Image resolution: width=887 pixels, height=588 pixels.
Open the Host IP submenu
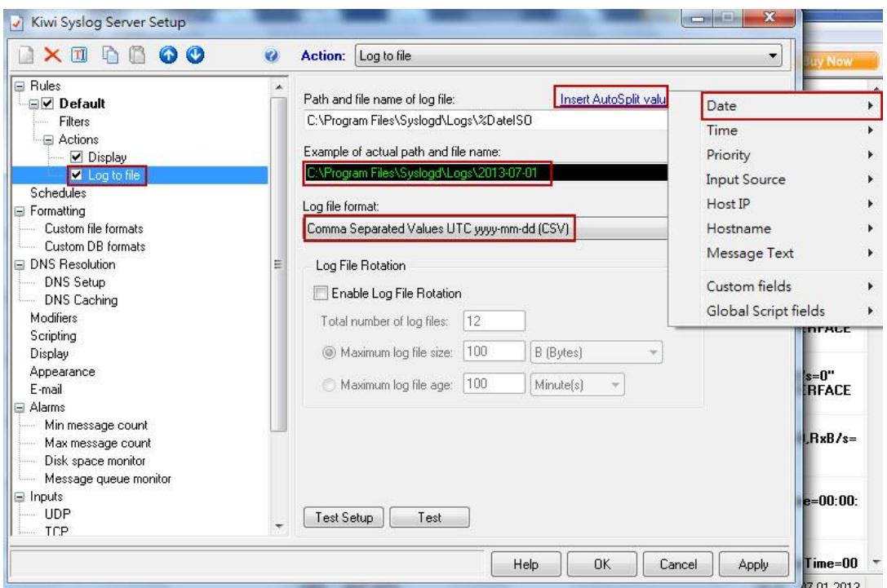[x=792, y=204]
